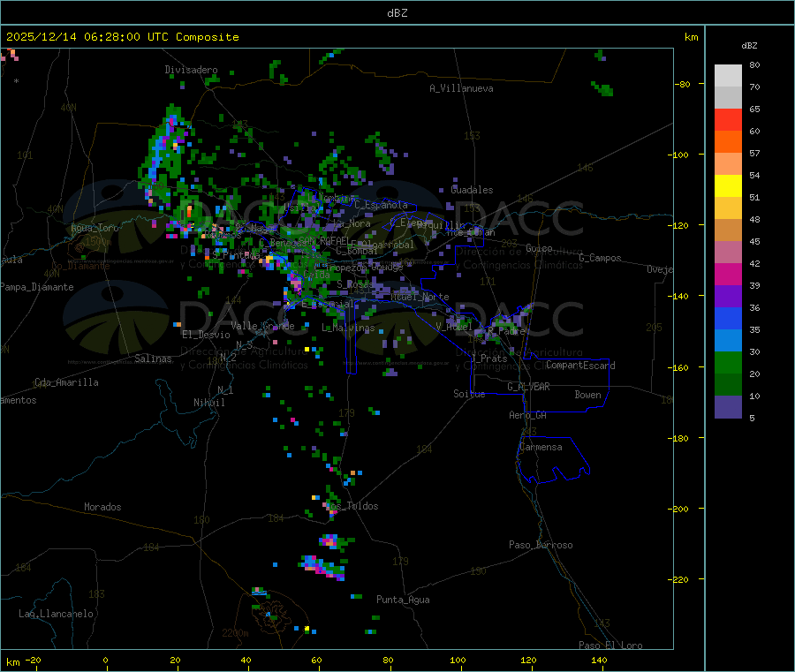Click the timestamp 2025/12/14 06:28:00 UTC Composite
The image size is (795, 672).
[x=122, y=37]
